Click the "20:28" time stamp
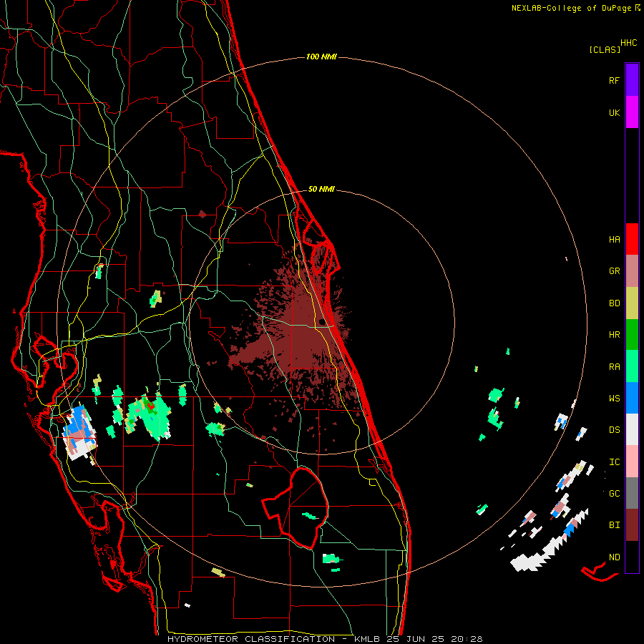 click(x=467, y=639)
